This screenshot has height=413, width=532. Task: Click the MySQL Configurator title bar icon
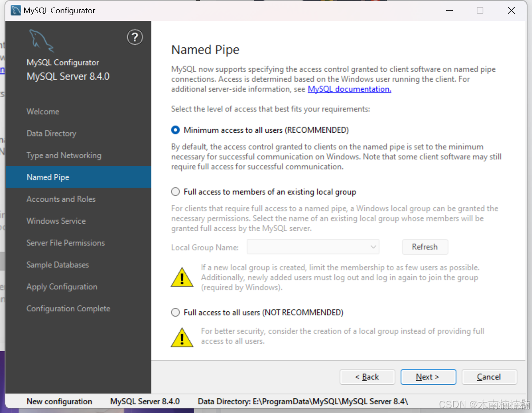tap(15, 10)
